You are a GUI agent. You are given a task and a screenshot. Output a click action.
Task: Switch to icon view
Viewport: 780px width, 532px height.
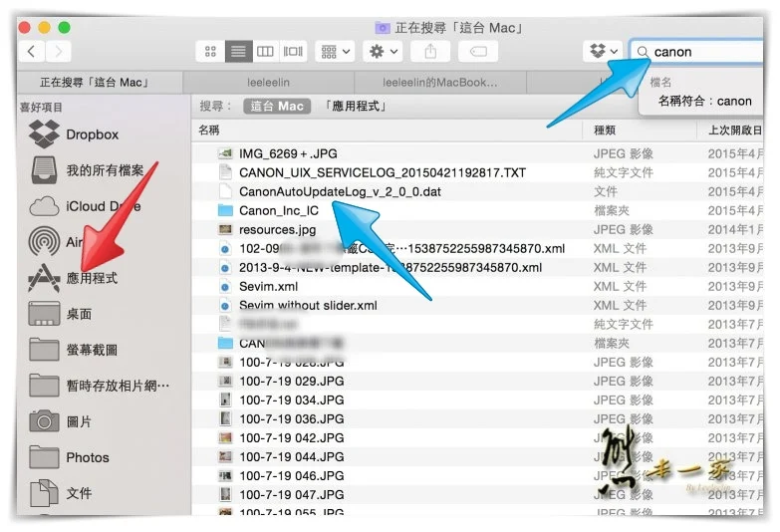pyautogui.click(x=210, y=51)
